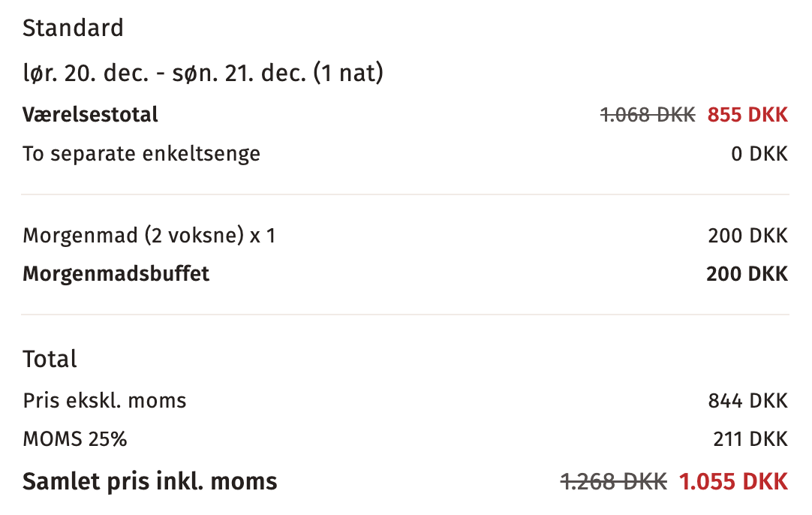Click the 200 DKK price beside Morgenmad (2 voksne)
Screen dimensions: 812x515
tap(747, 236)
